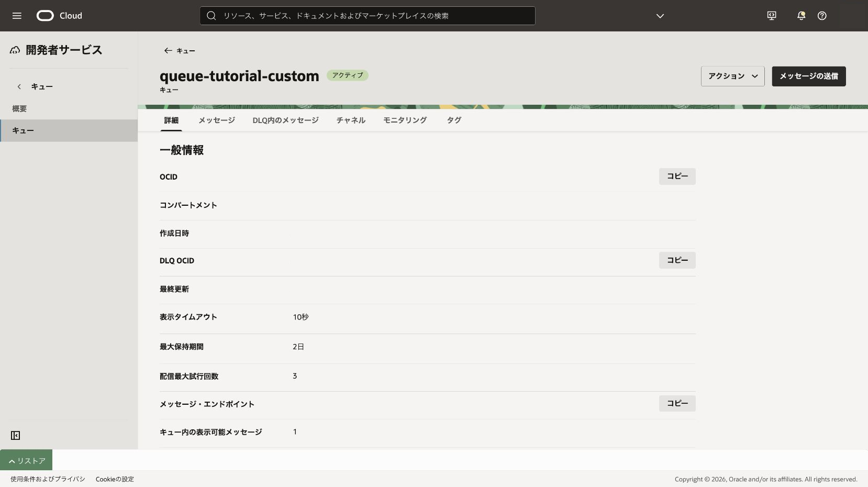The width and height of the screenshot is (868, 487).
Task: Click the back arrow to キュー list
Action: tap(168, 51)
